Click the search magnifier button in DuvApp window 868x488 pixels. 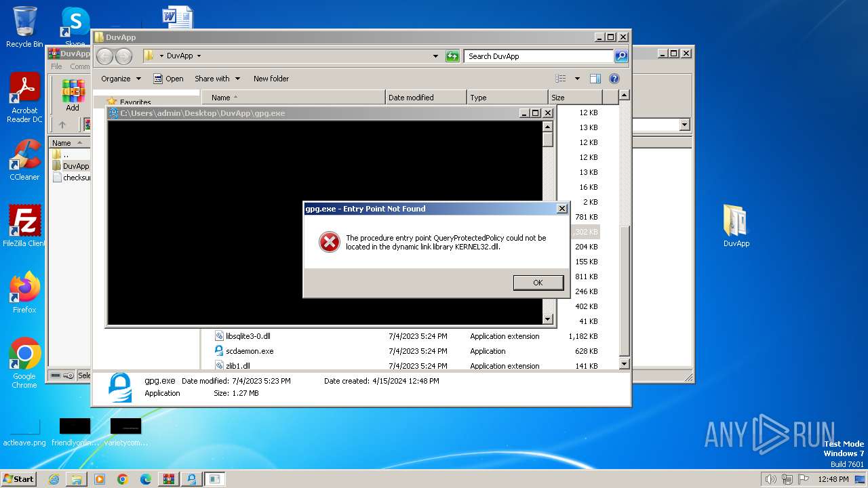[621, 56]
